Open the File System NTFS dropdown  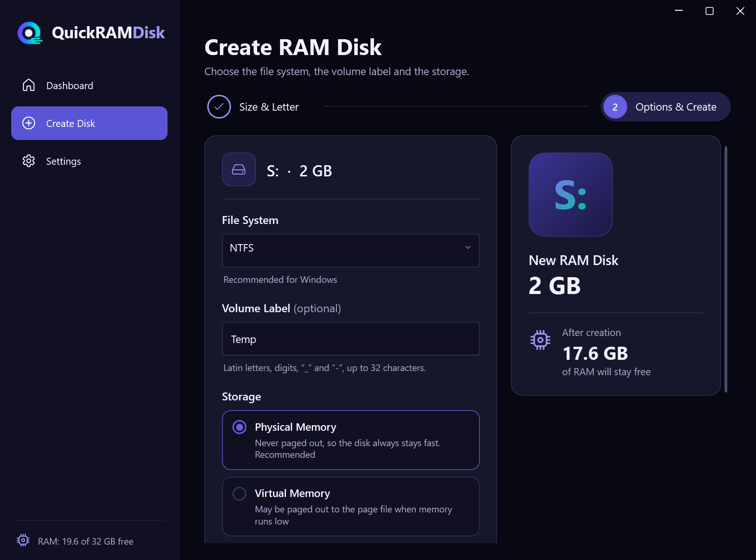click(x=351, y=251)
